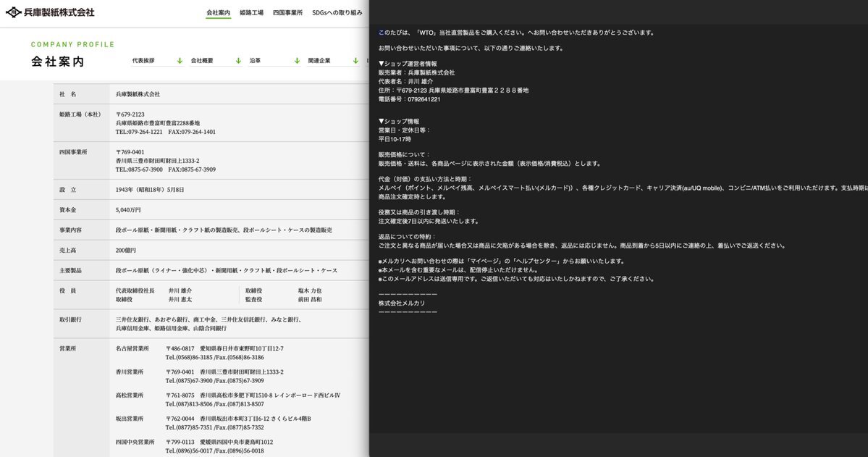
Task: Click the large 会社案内 page title
Action: (x=58, y=62)
